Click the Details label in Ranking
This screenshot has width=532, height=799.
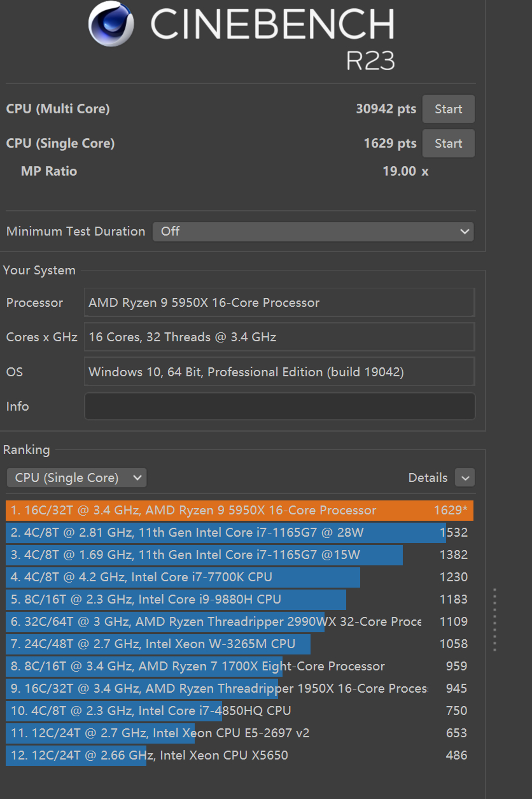428,477
